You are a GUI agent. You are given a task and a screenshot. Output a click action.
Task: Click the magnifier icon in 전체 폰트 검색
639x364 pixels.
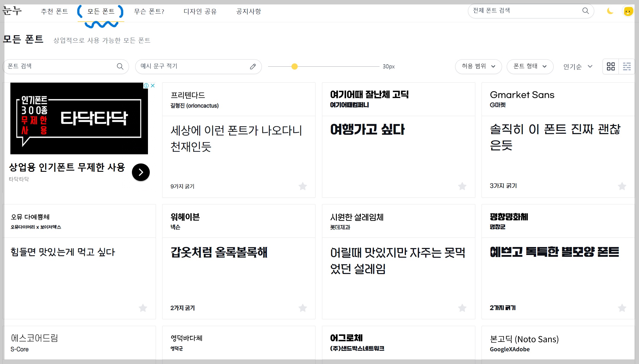click(x=586, y=11)
